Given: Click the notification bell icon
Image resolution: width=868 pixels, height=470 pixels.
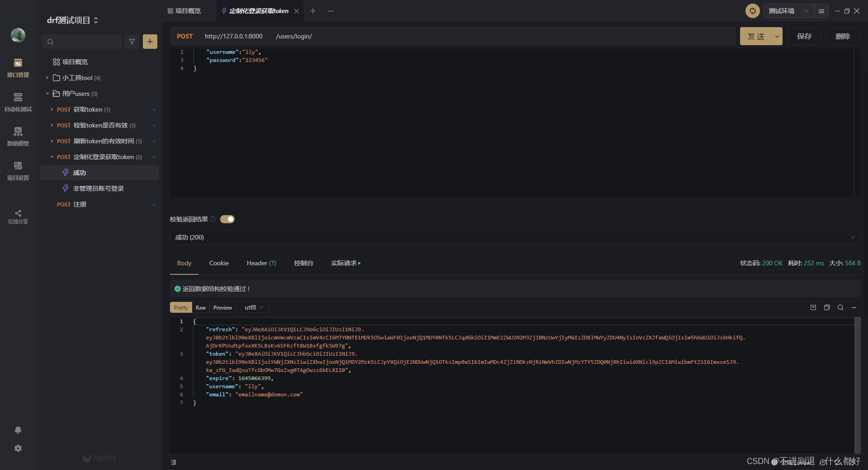Looking at the screenshot, I should (18, 430).
